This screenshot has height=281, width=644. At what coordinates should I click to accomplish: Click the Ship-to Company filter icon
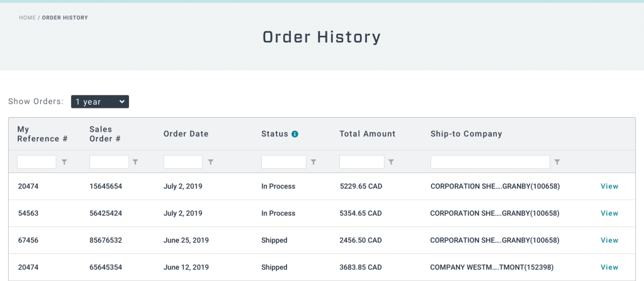click(557, 162)
